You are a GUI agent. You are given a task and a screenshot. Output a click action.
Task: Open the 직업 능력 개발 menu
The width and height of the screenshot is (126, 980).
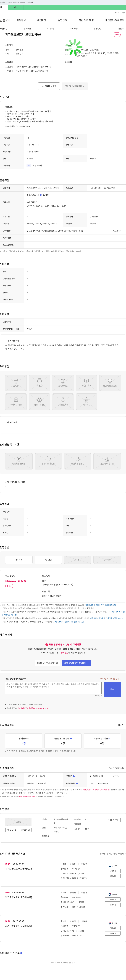click(86, 20)
